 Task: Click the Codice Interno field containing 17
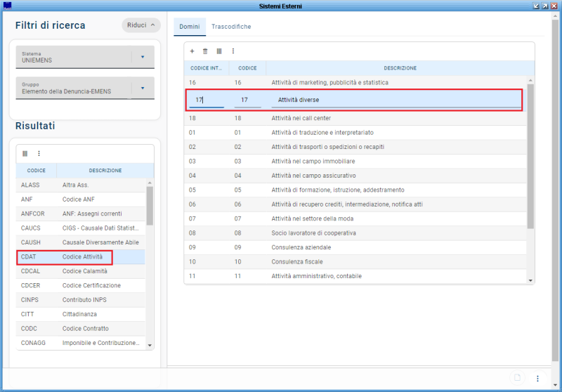coord(206,100)
